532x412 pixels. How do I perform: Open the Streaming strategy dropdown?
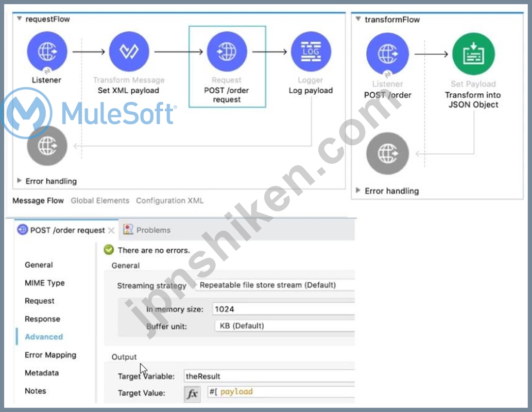click(x=276, y=285)
